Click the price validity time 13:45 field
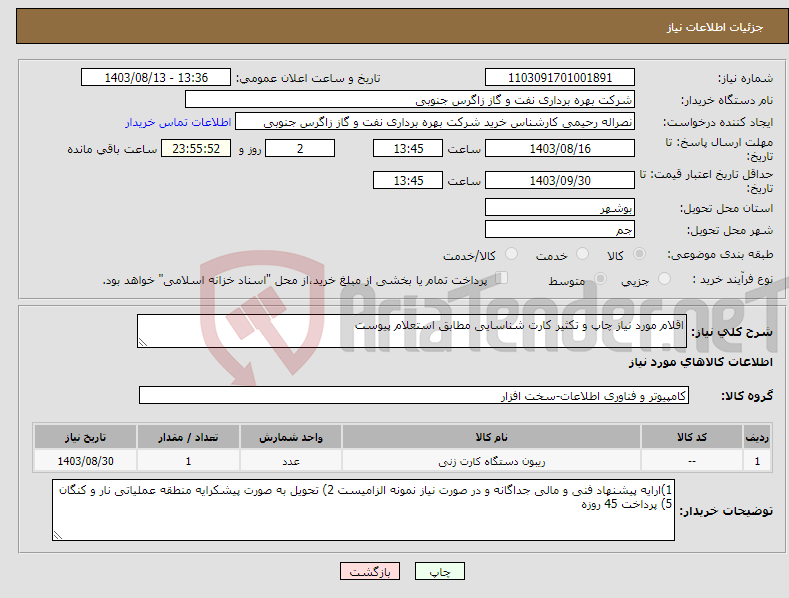 [408, 180]
